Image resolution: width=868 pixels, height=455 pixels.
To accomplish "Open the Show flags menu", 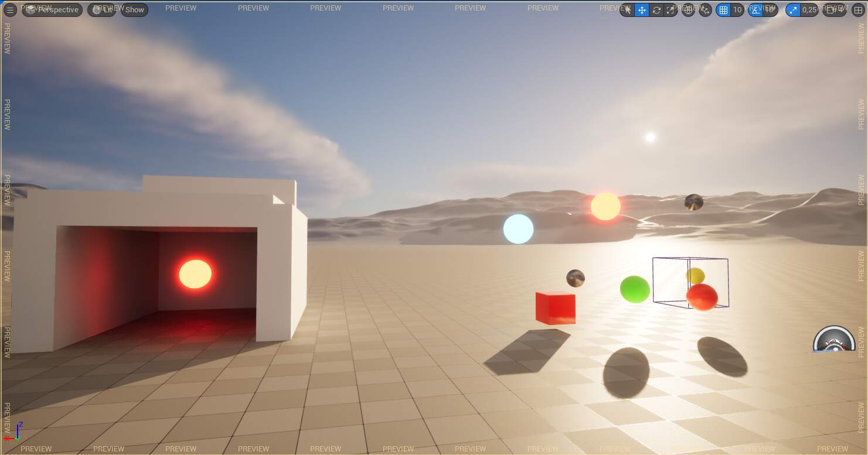I will click(134, 10).
